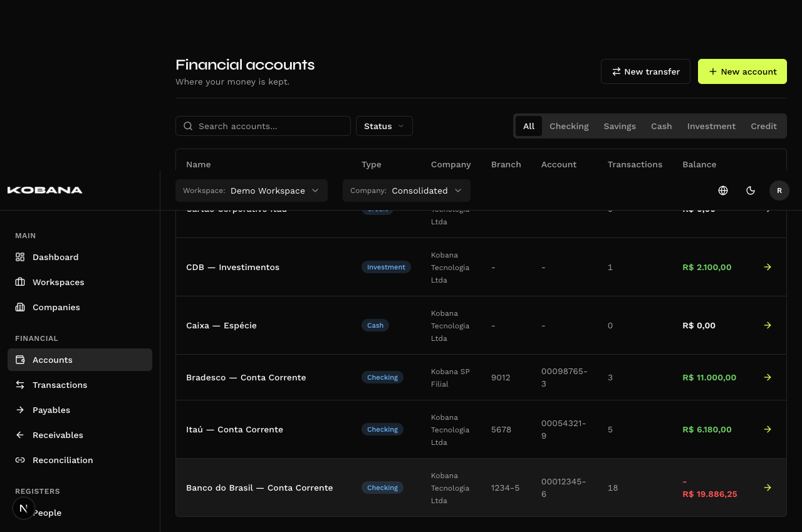This screenshot has width=802, height=532.
Task: Open Companies in the sidebar
Action: pos(80,307)
